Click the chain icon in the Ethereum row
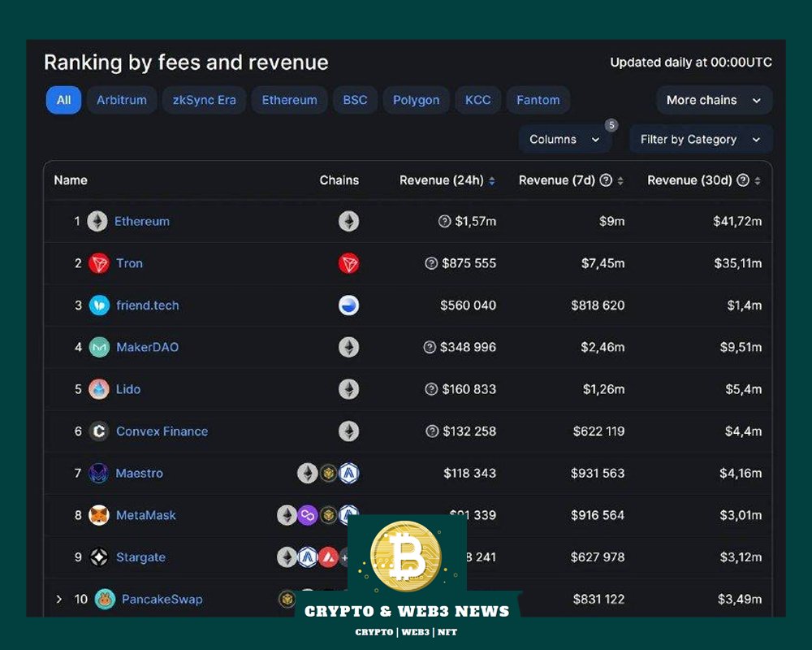812x650 pixels. click(348, 221)
